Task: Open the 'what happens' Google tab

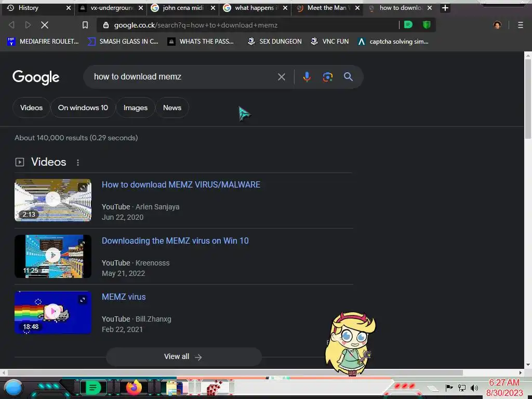Action: pos(255,8)
